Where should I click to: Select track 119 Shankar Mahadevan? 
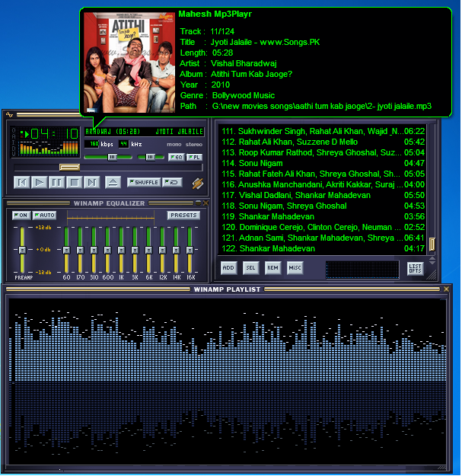coord(323,217)
